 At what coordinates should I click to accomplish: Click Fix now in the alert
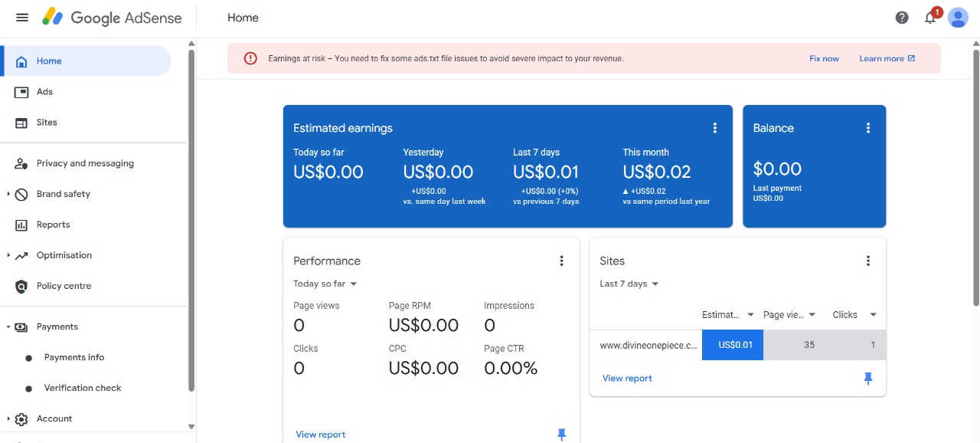pyautogui.click(x=824, y=58)
